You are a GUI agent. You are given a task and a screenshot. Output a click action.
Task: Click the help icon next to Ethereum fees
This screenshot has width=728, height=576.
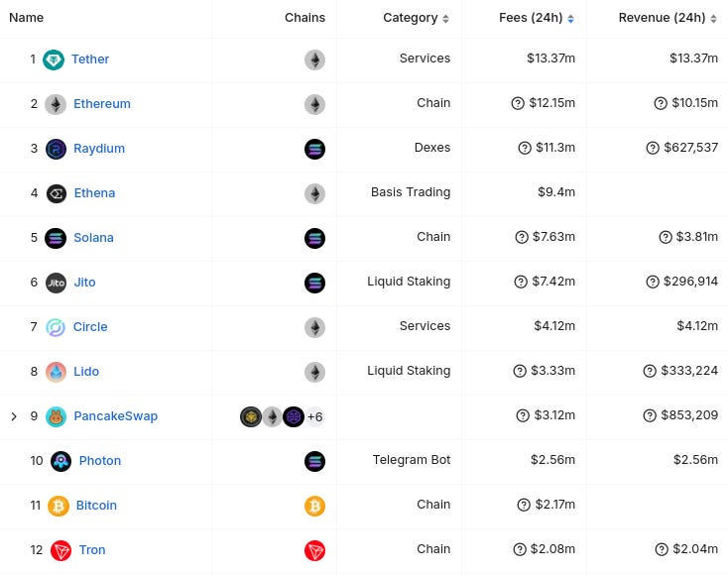[x=518, y=103]
